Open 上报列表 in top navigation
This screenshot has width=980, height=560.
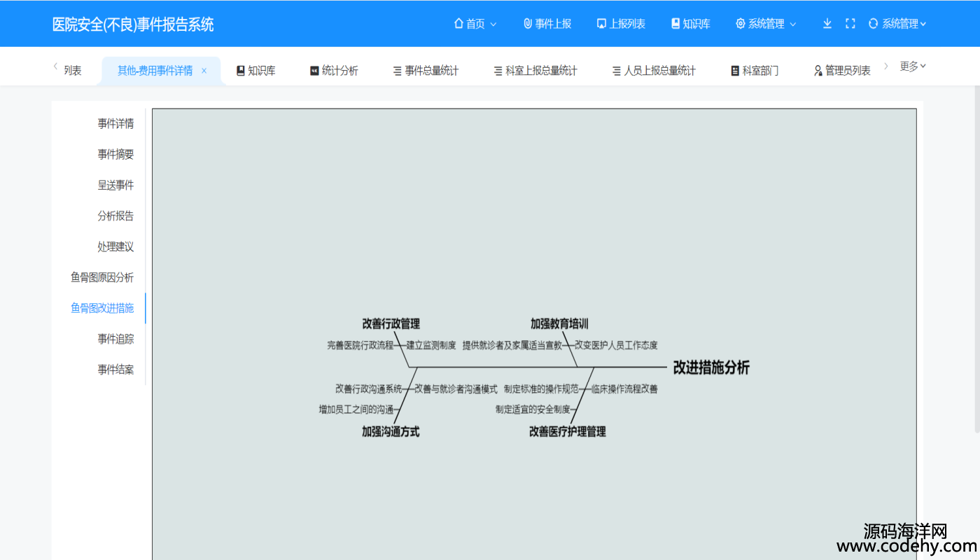pos(620,24)
